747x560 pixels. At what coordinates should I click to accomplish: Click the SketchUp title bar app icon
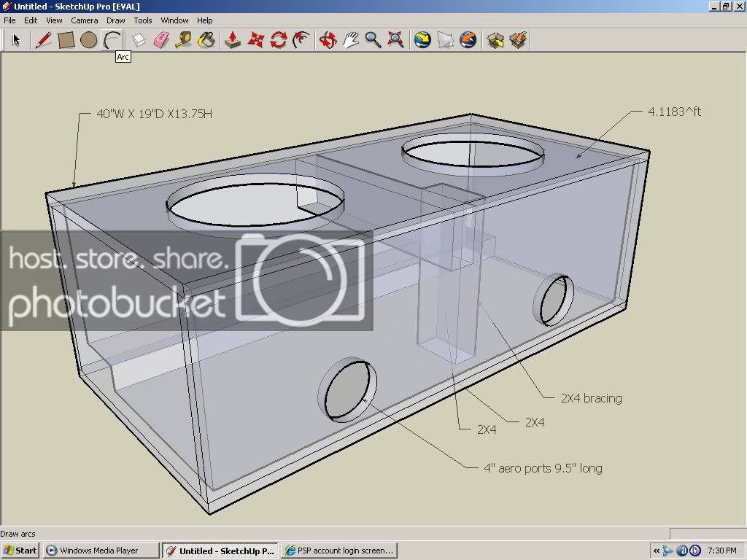[7, 6]
